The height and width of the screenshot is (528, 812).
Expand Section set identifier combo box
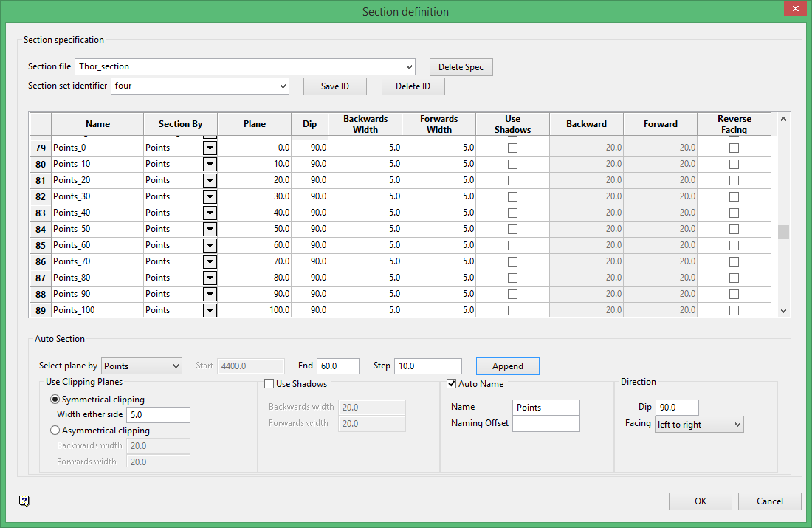(282, 86)
